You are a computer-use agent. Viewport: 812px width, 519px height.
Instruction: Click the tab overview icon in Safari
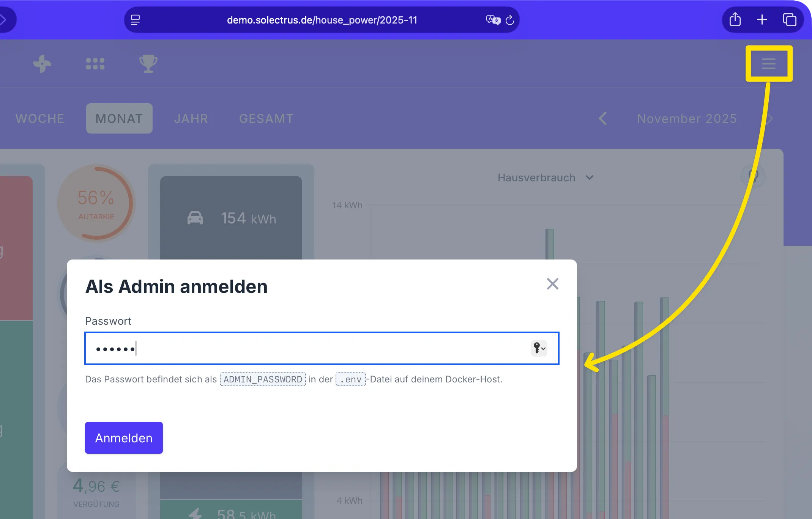pyautogui.click(x=790, y=19)
